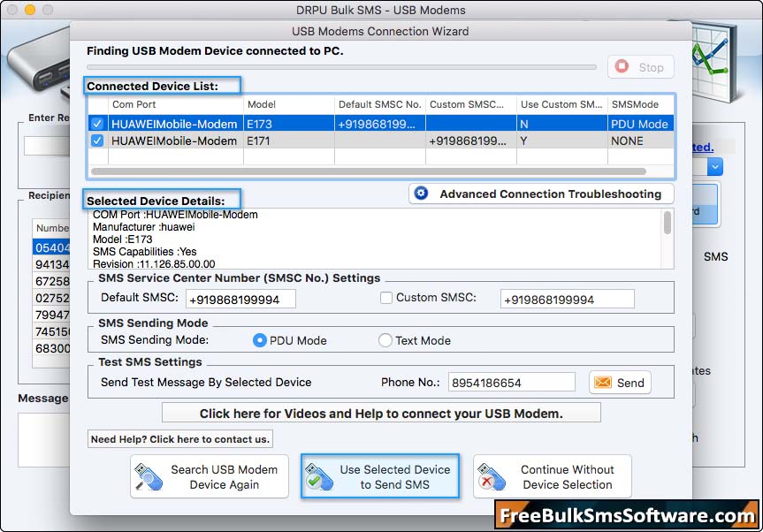Viewport: 763px width, 532px height.
Task: Click the USB magnifier icon on Search USB Modem
Action: [x=148, y=476]
